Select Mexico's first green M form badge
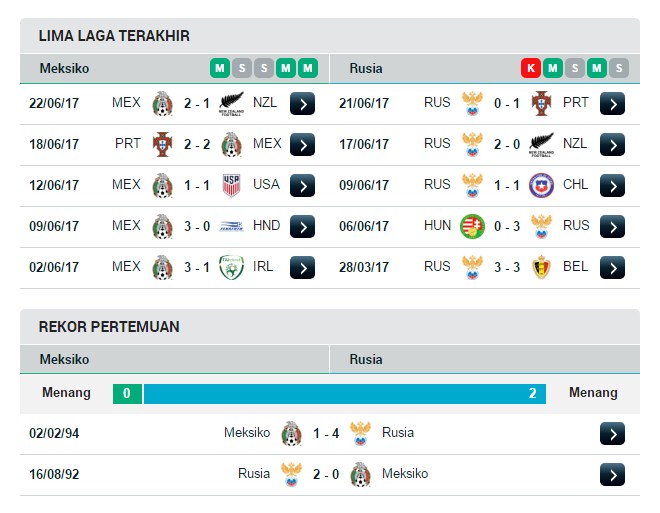 coord(220,68)
